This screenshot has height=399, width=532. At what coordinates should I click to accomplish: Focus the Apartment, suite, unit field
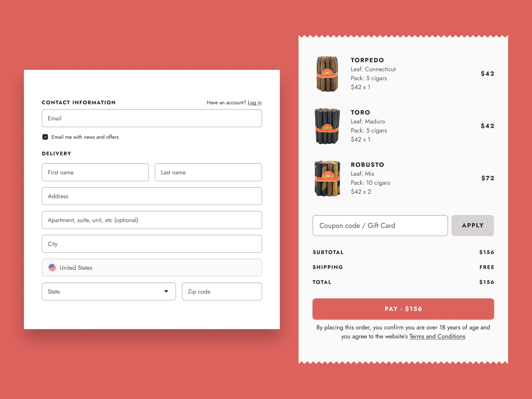click(x=151, y=220)
